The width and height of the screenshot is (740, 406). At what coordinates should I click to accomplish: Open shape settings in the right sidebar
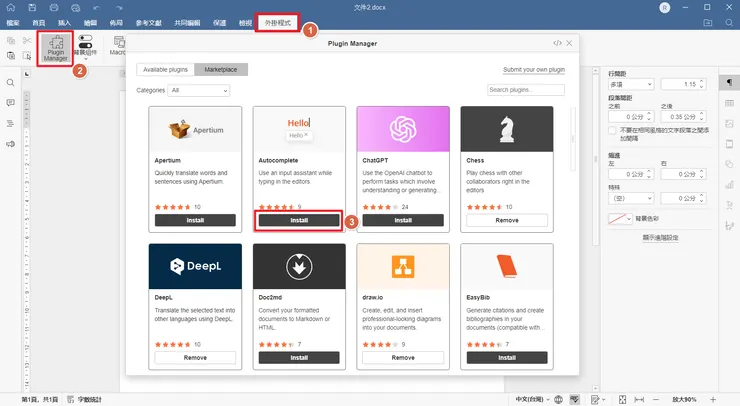point(729,164)
